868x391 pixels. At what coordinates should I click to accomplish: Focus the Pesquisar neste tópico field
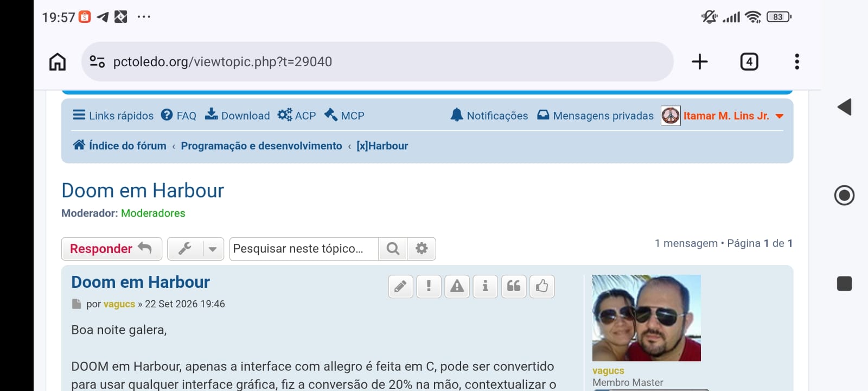pos(304,249)
